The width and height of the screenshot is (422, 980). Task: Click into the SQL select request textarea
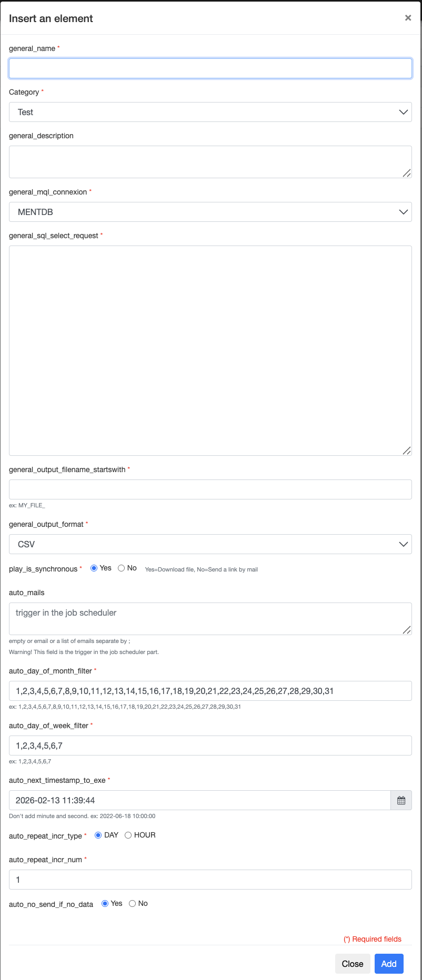click(x=210, y=350)
